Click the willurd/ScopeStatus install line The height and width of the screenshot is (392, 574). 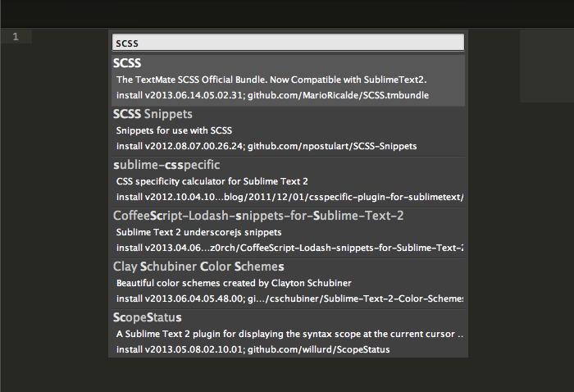click(253, 349)
